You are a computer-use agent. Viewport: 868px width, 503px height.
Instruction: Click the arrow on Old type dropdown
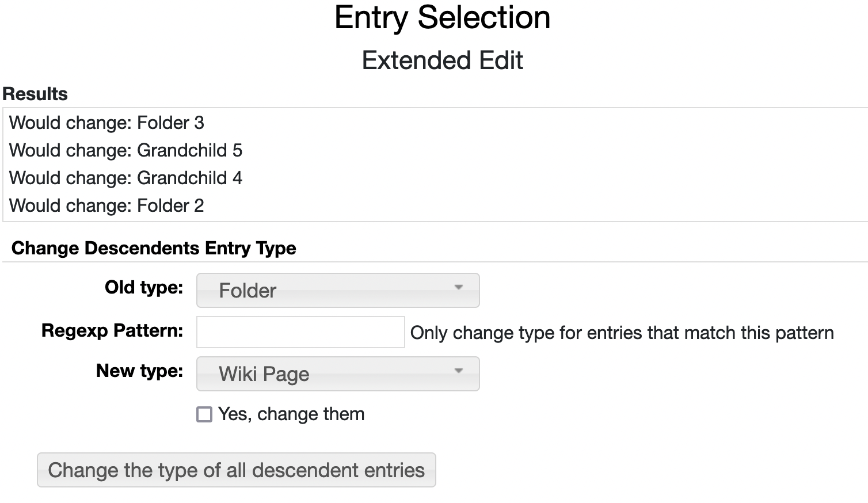tap(458, 287)
